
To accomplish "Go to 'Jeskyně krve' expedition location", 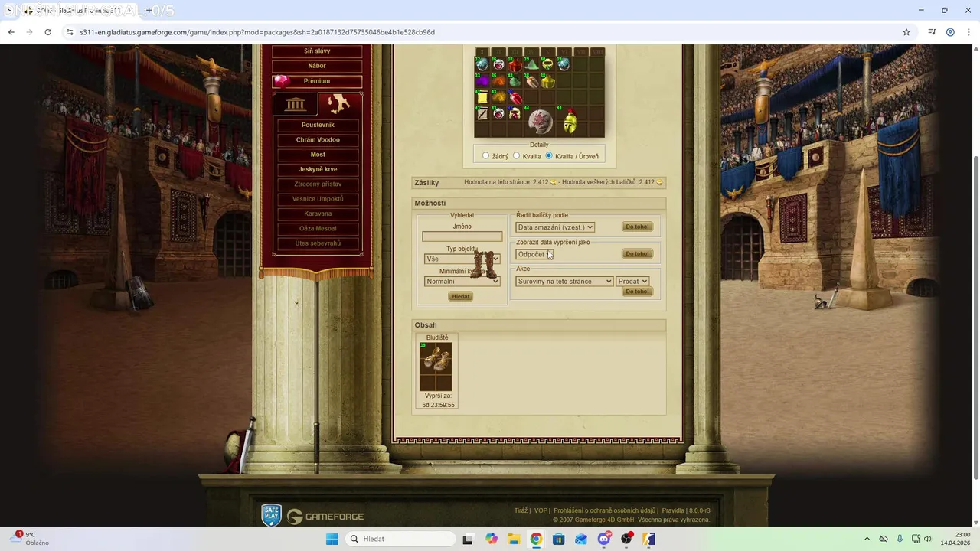I will (318, 169).
